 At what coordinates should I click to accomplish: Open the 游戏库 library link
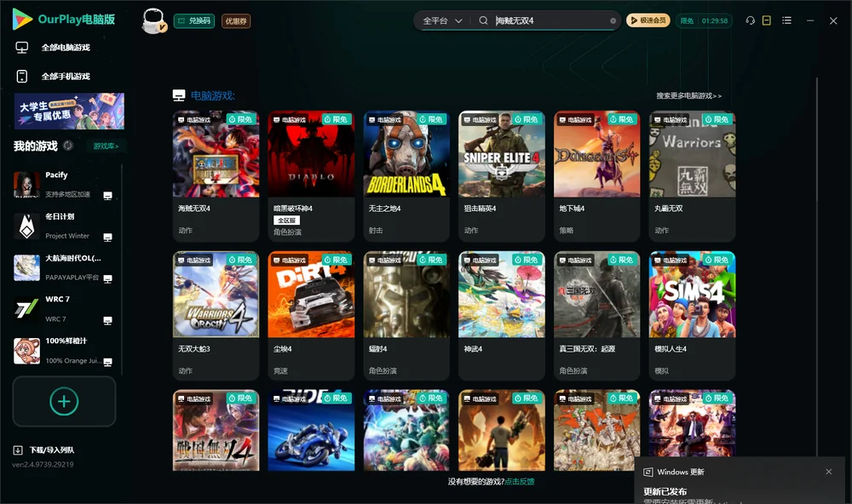[x=106, y=146]
